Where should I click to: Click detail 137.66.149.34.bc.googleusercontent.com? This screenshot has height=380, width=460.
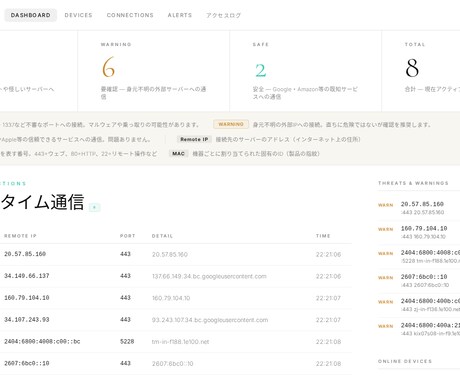click(209, 276)
